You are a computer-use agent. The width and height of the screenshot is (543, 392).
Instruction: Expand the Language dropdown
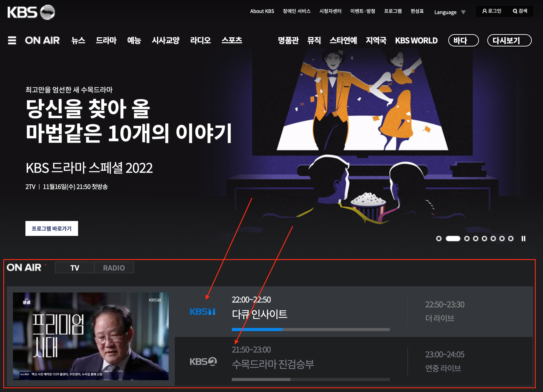450,12
